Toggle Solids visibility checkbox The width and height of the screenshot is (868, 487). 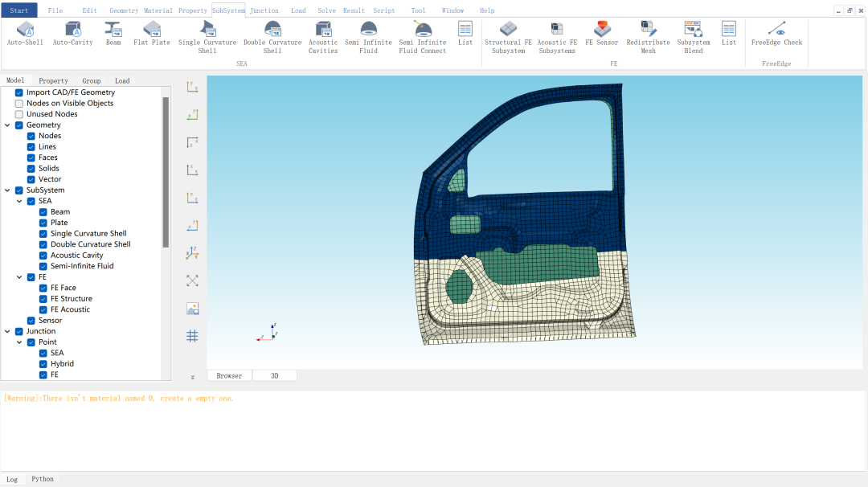click(31, 168)
